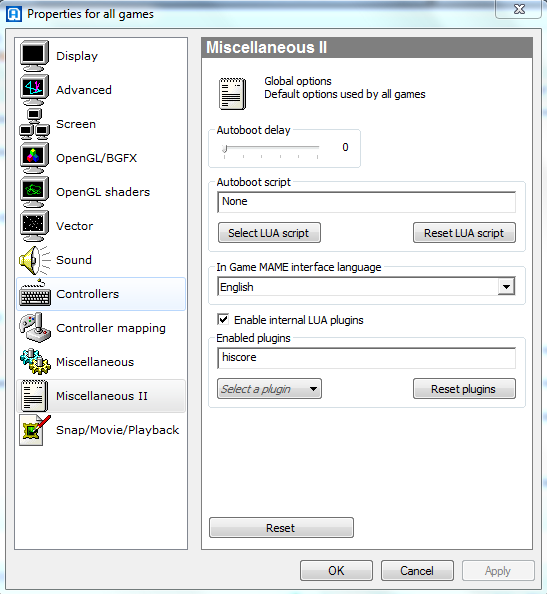Expand the interface language dropdown arrow
Screen dimensions: 547x594
tap(506, 287)
